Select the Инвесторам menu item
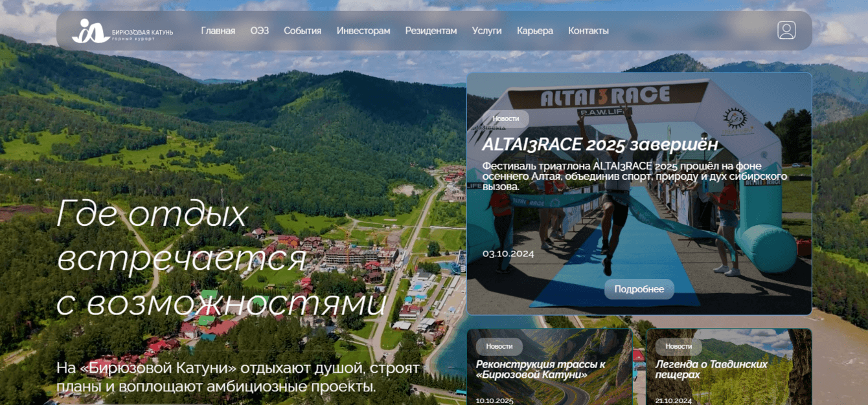868x405 pixels. pos(363,30)
